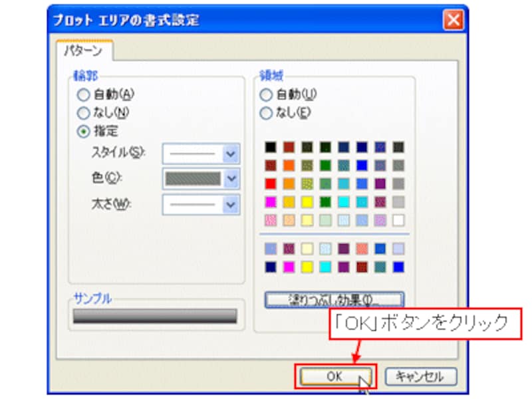This screenshot has width=532, height=399.
Task: Select the 指定 outline radio button
Action: [x=84, y=132]
